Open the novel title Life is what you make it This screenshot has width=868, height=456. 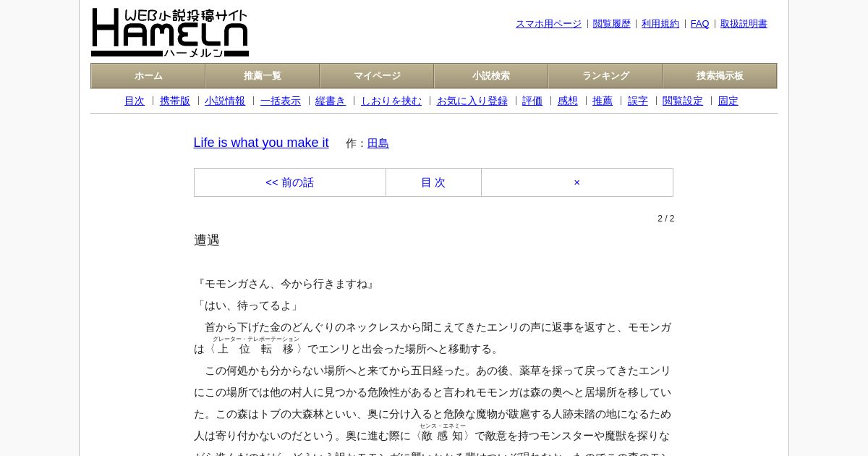click(x=261, y=143)
